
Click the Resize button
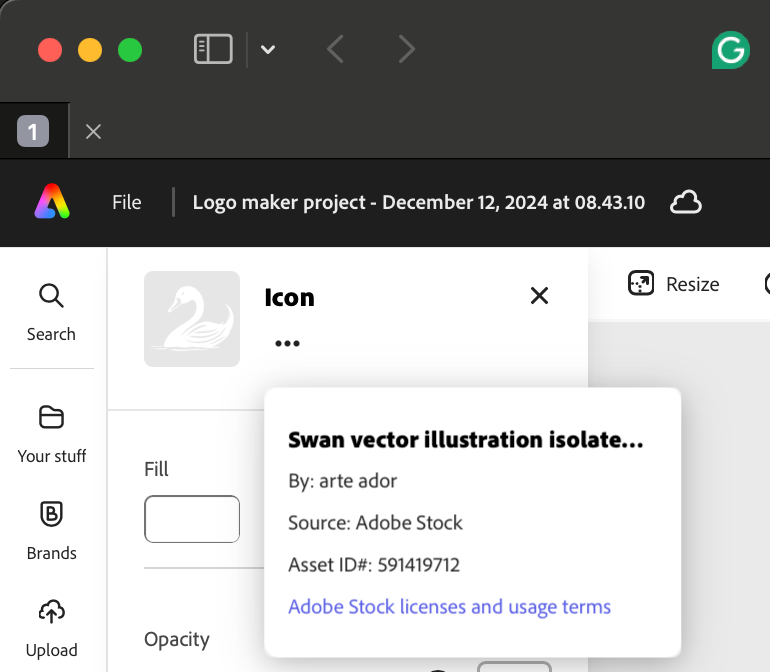(x=674, y=284)
